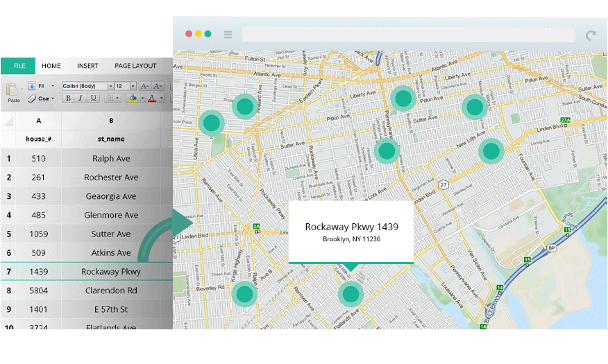Open the font name dropdown arrow

[x=111, y=86]
